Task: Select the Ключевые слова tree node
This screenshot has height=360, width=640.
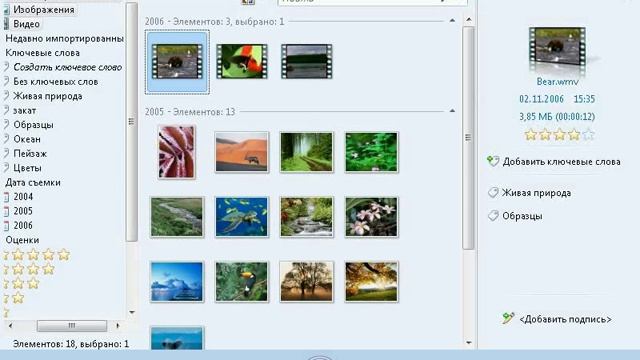Action: tap(42, 53)
